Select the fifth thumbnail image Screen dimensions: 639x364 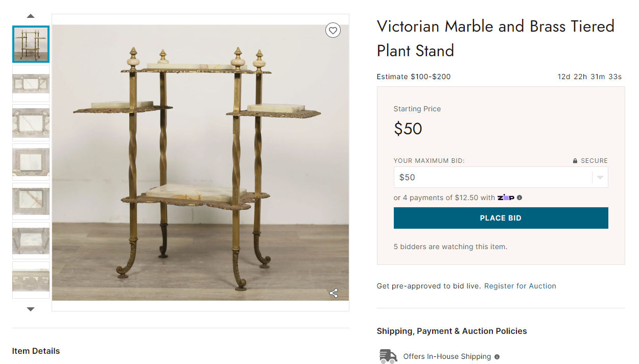[x=31, y=201]
